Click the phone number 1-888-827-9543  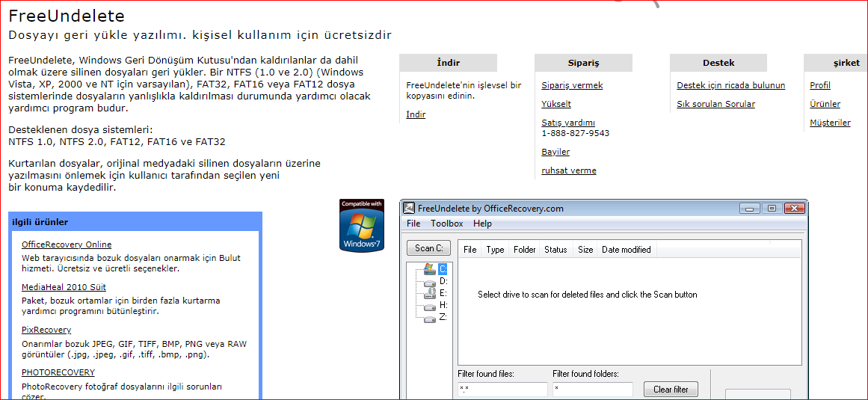(x=575, y=133)
